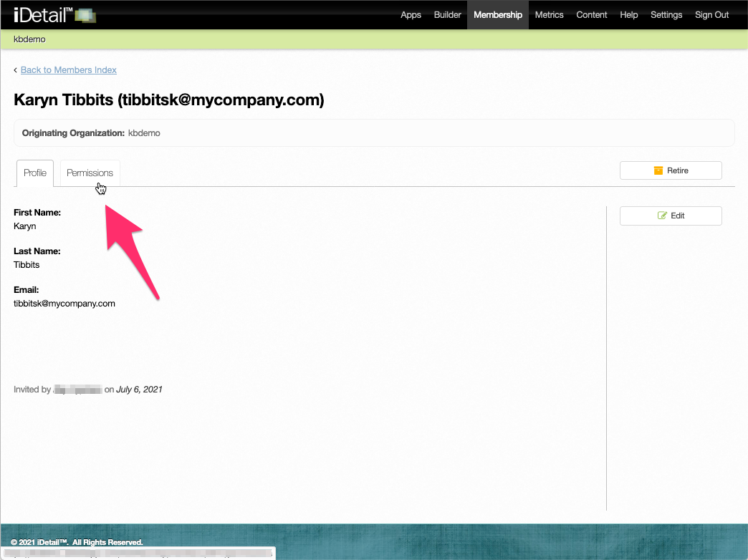Click the copyright iDetail footer text
This screenshot has height=560, width=748.
77,542
